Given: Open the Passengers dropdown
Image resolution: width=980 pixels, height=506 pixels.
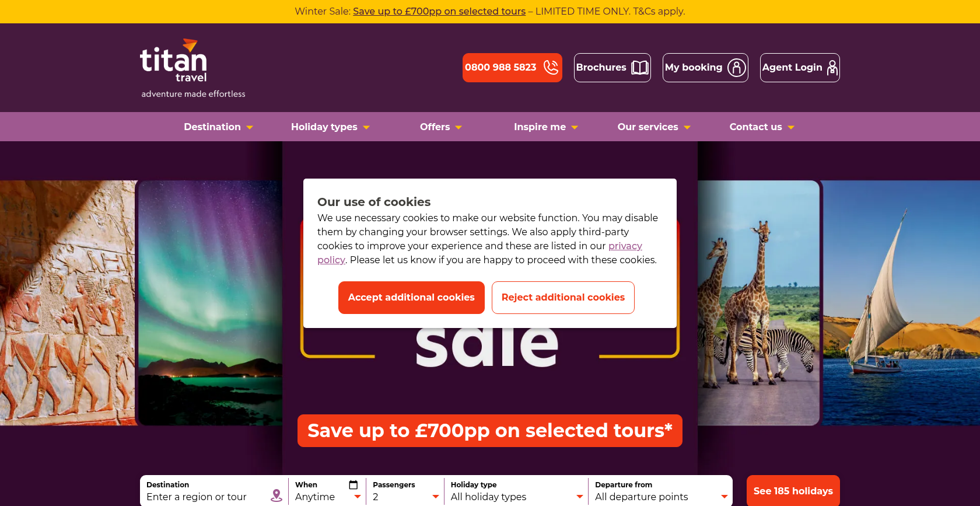Looking at the screenshot, I should (405, 497).
